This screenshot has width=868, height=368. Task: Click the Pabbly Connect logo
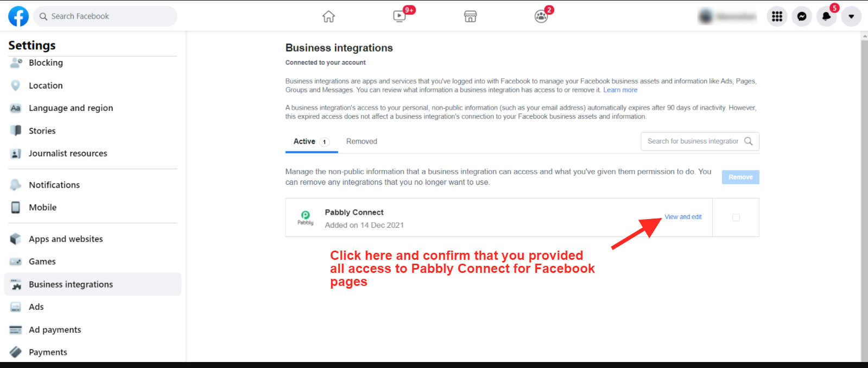306,217
